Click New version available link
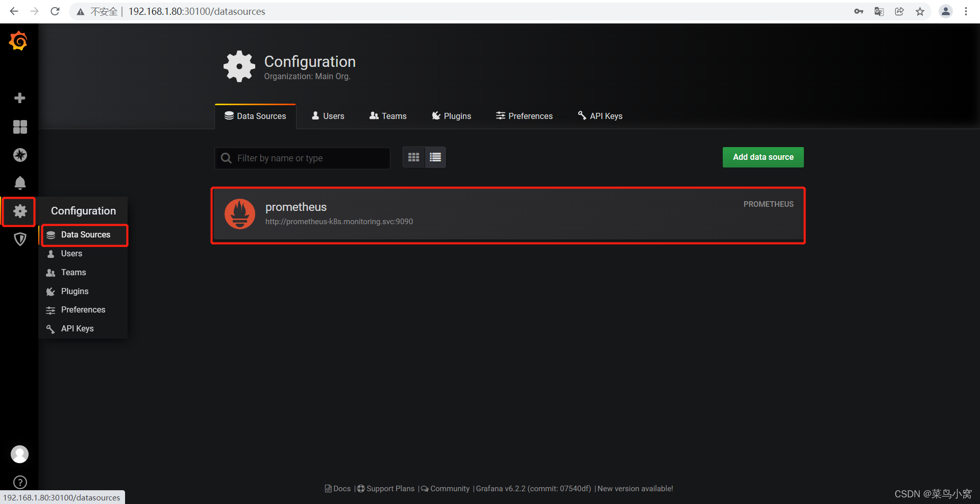 (635, 489)
